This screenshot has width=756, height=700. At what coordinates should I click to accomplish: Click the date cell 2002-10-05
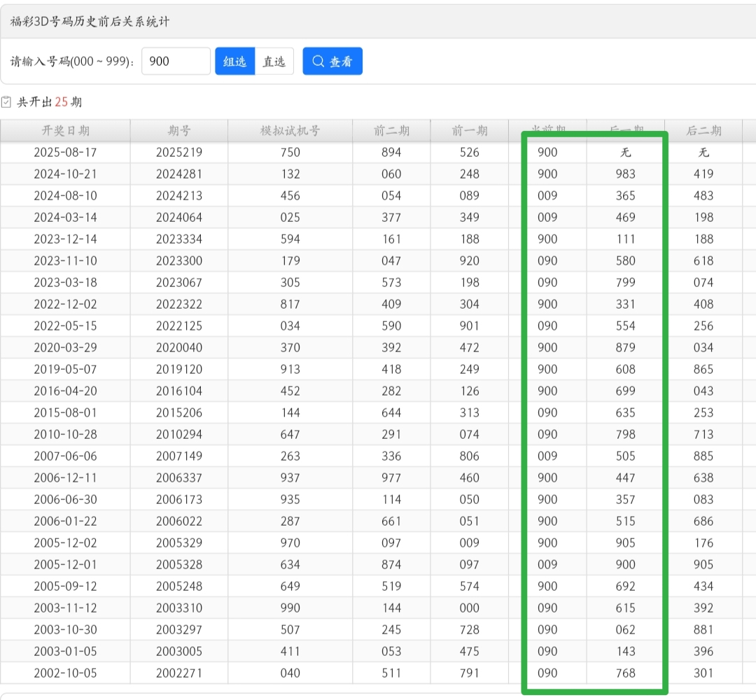(x=66, y=673)
